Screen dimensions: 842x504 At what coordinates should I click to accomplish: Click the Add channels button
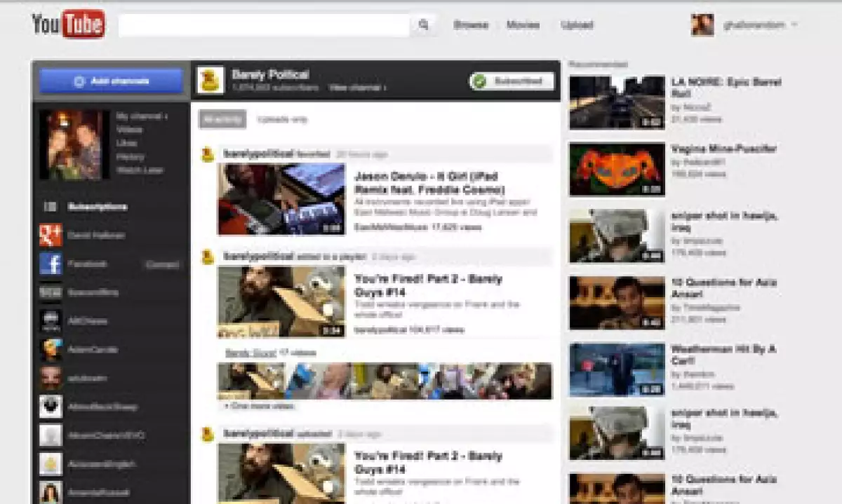pos(112,81)
